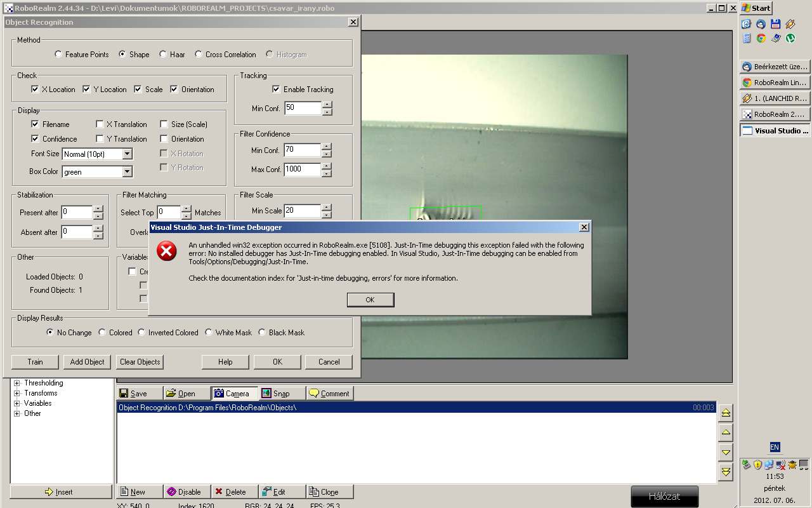This screenshot has height=508, width=812.
Task: Choose the White Mask display result option
Action: click(x=209, y=333)
